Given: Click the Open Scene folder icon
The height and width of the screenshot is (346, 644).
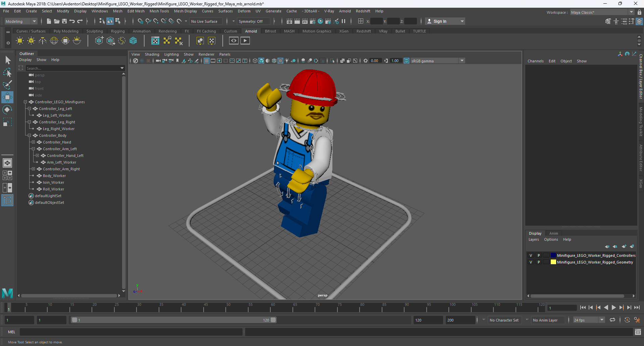Looking at the screenshot, I should click(x=57, y=21).
